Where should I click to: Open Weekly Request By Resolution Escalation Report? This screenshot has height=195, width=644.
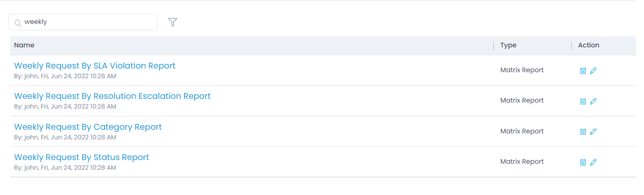tap(112, 96)
